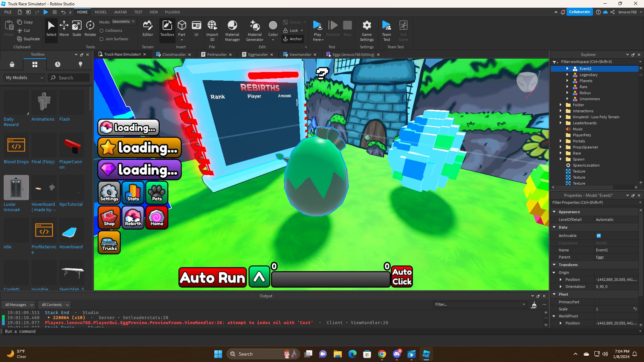Screen dimensions: 644x362
Task: Check the Join Surfaces option
Action: coord(102,39)
